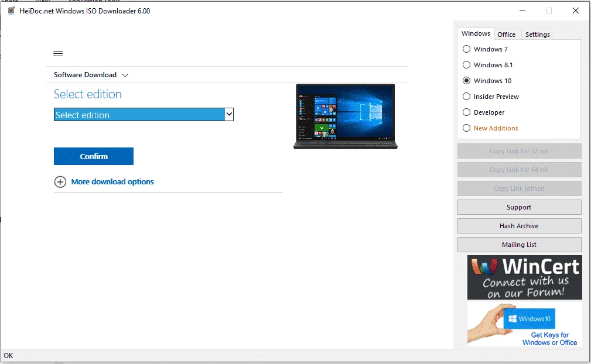Click Copy Link for 32 bit button
The height and width of the screenshot is (364, 591).
pyautogui.click(x=520, y=151)
